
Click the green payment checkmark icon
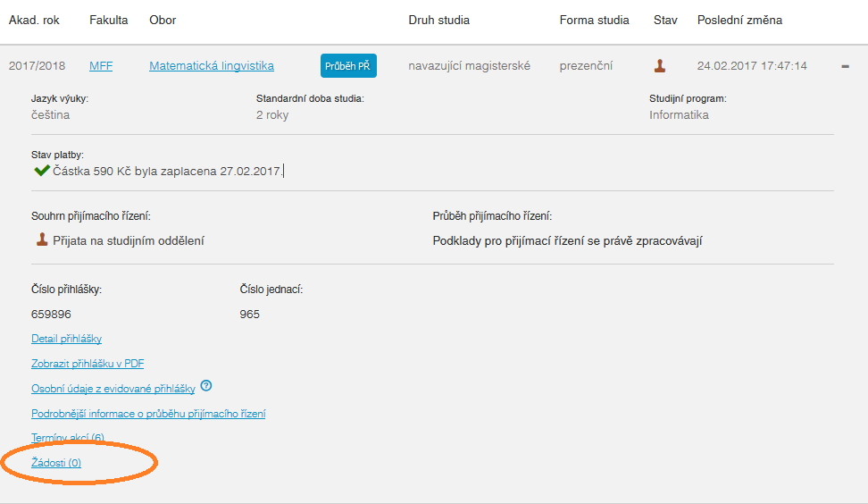(41, 170)
